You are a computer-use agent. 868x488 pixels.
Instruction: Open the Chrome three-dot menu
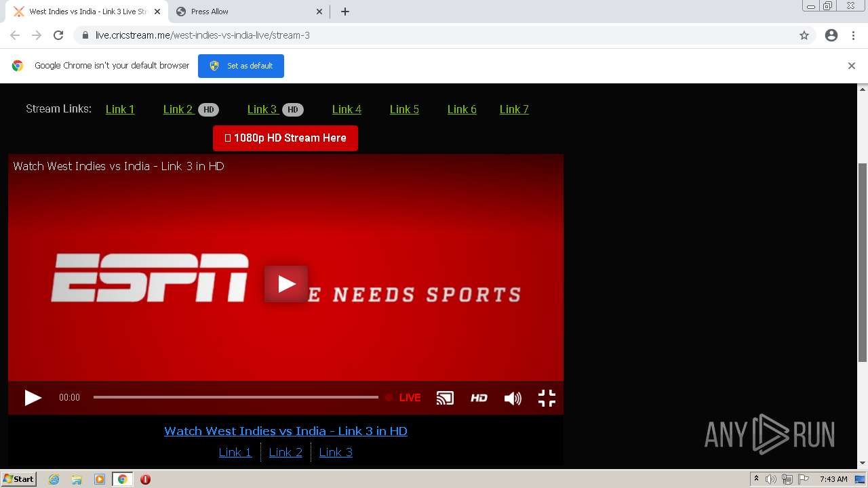853,35
